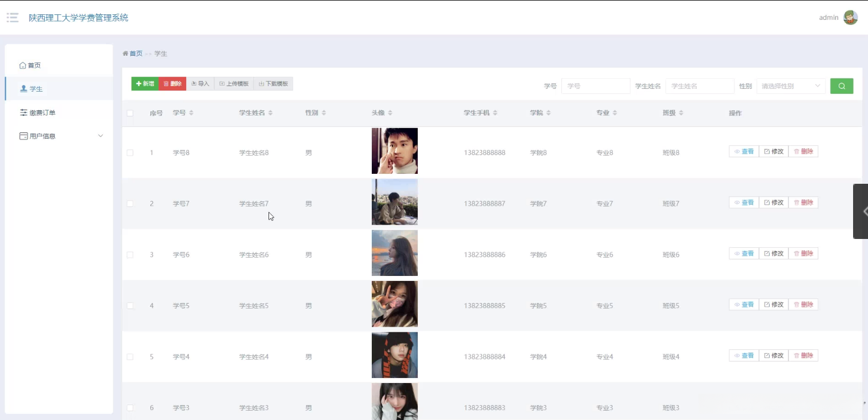This screenshot has height=420, width=868.
Task: Click the home icon in breadcrumb
Action: click(125, 54)
